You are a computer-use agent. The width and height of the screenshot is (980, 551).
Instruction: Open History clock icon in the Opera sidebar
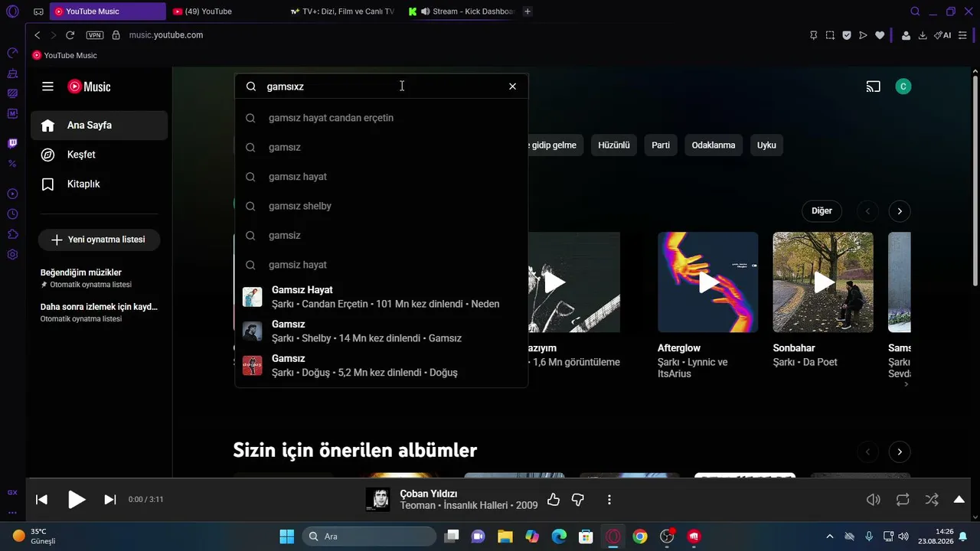click(12, 214)
